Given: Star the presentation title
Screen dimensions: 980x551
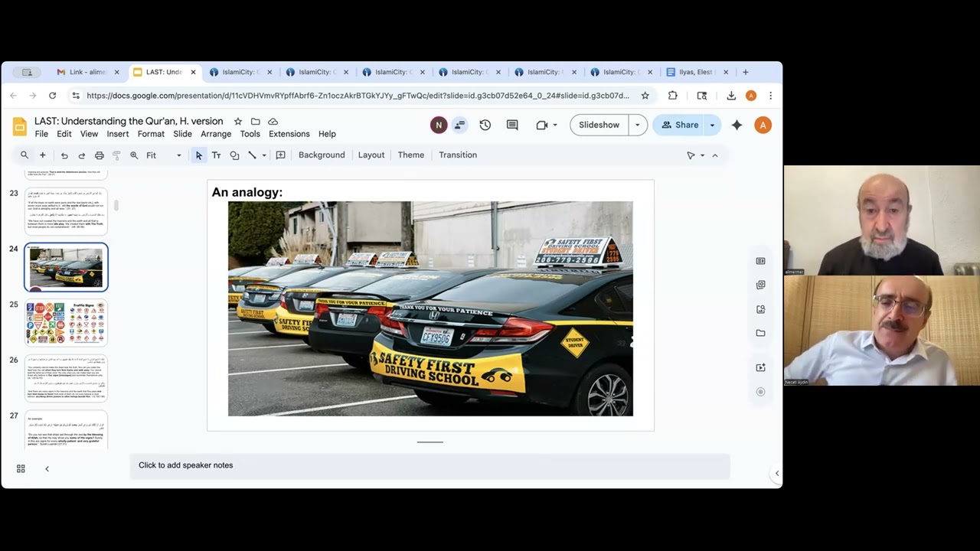Looking at the screenshot, I should [238, 122].
